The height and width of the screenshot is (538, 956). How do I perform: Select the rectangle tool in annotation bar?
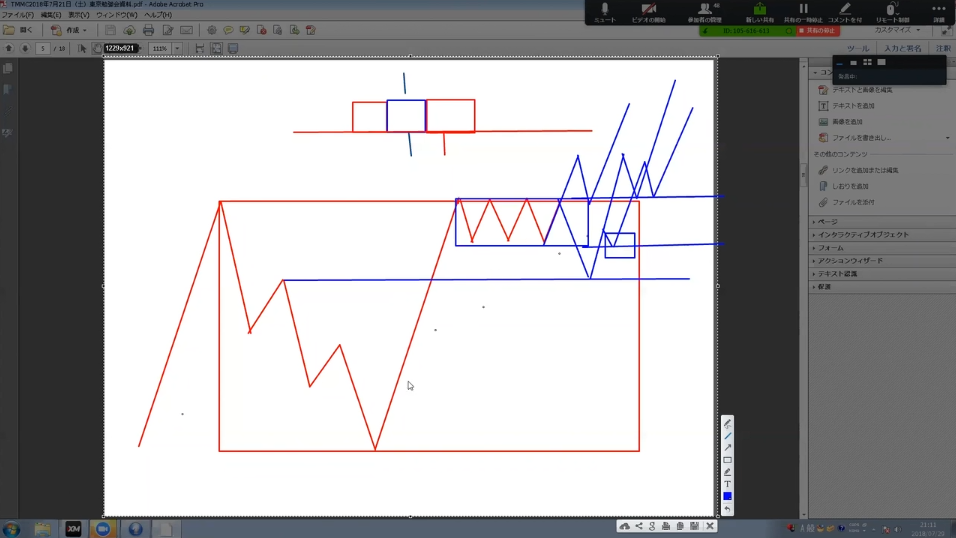click(728, 460)
